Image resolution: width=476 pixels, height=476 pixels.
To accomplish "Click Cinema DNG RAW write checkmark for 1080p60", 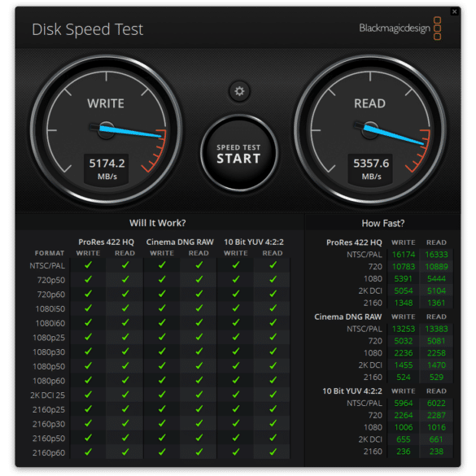I will click(162, 380).
